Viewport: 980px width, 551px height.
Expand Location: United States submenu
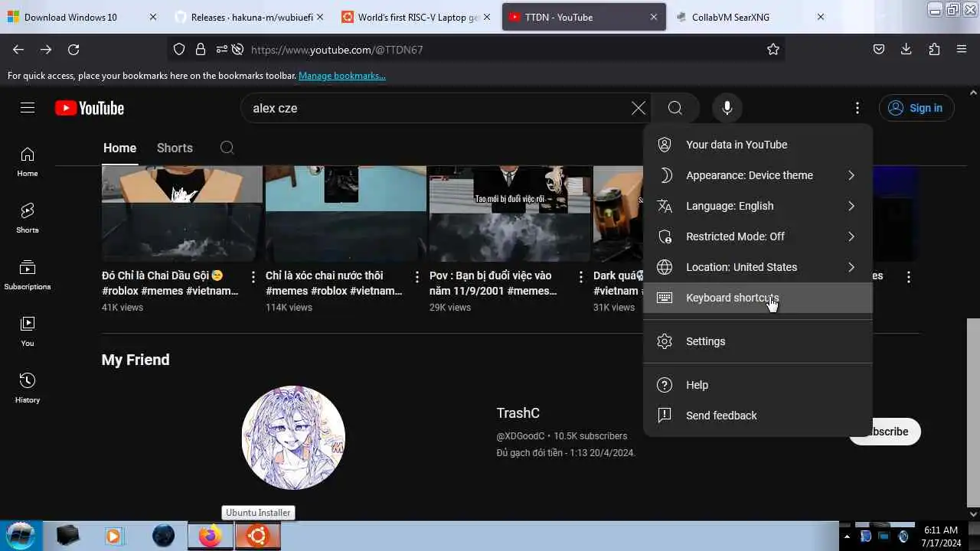click(758, 267)
